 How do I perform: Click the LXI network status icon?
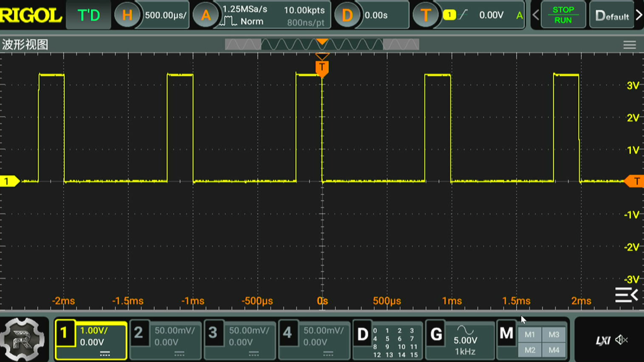[x=603, y=341]
